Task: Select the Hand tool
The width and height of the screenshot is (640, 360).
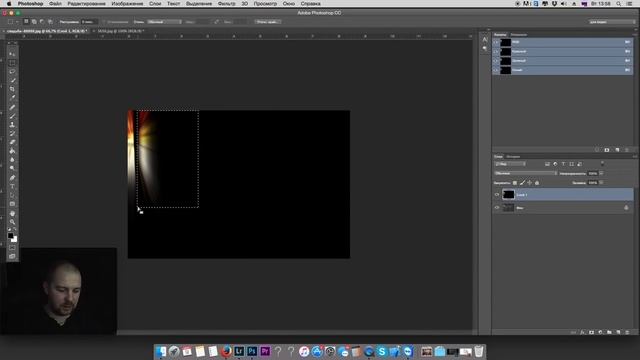Action: click(x=12, y=213)
